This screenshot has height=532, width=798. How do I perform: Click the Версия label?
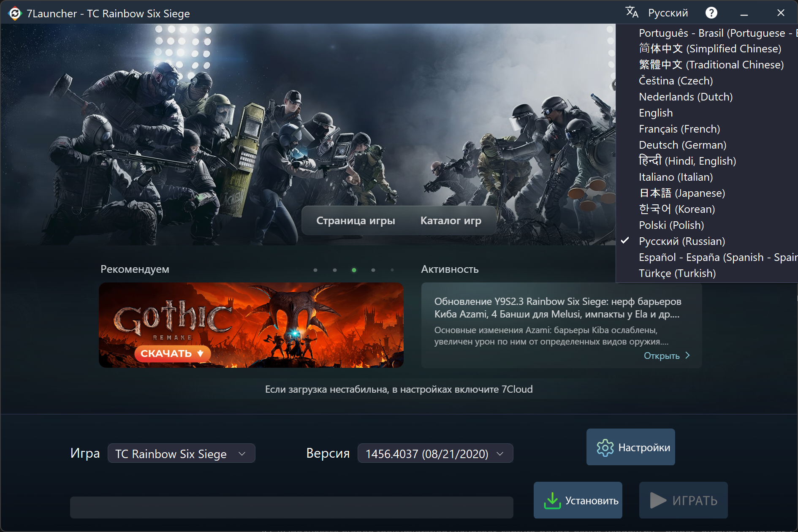328,453
